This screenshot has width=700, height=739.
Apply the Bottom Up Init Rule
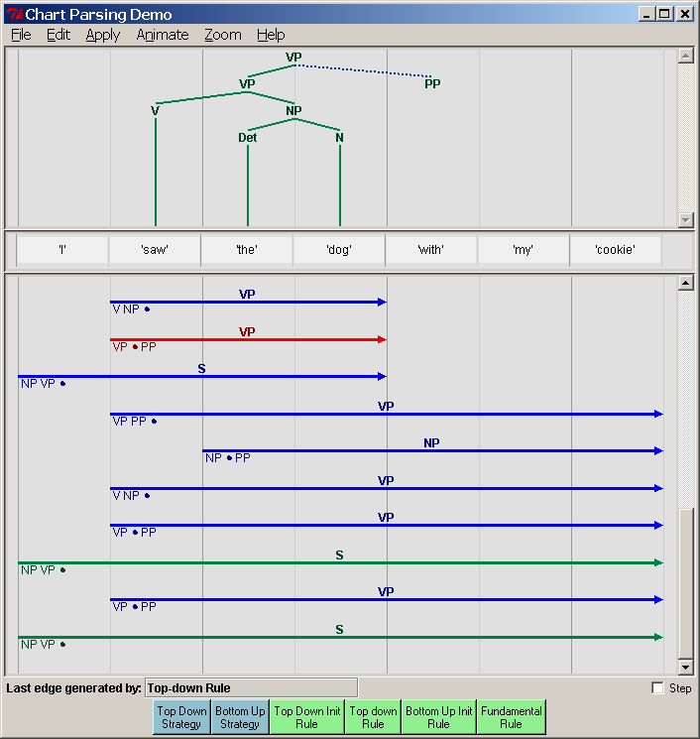tap(439, 717)
